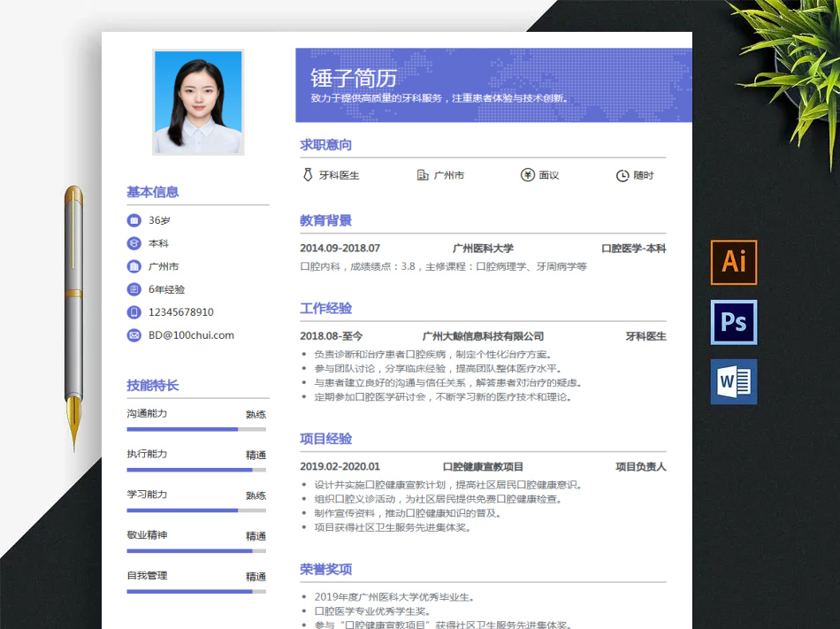Open the email address BD@100chui.com
The height and width of the screenshot is (629, 840).
pyautogui.click(x=191, y=335)
